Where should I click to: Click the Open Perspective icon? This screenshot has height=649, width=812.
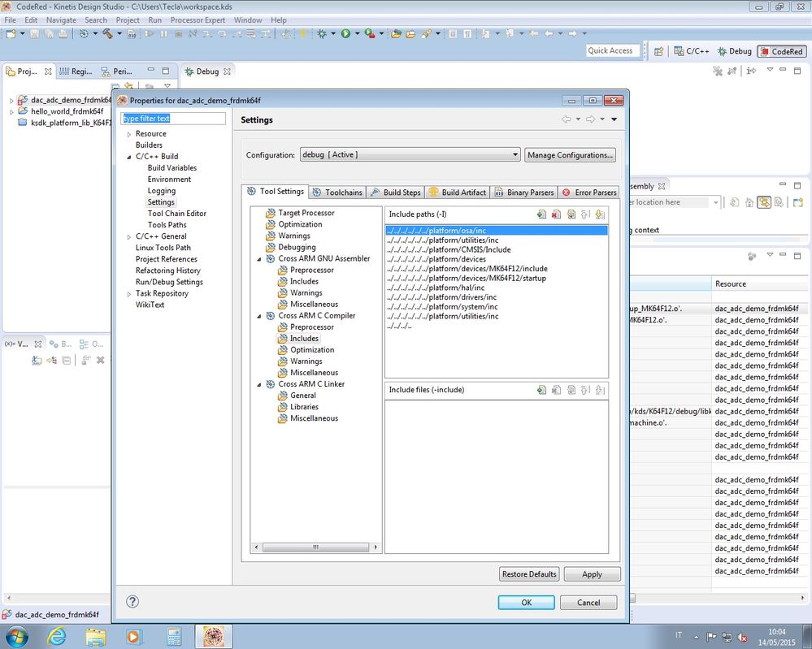coord(658,51)
